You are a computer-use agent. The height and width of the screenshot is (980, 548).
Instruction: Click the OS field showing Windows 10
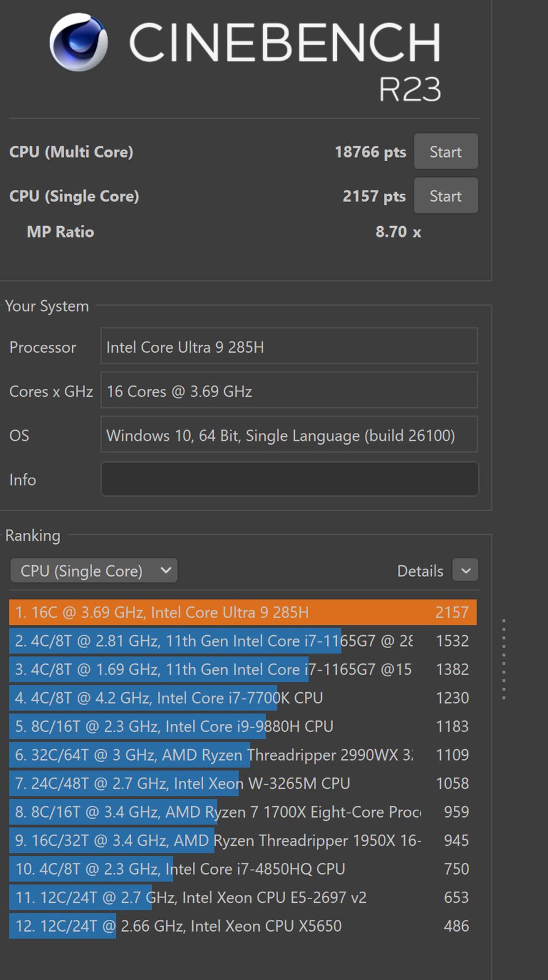pos(289,435)
